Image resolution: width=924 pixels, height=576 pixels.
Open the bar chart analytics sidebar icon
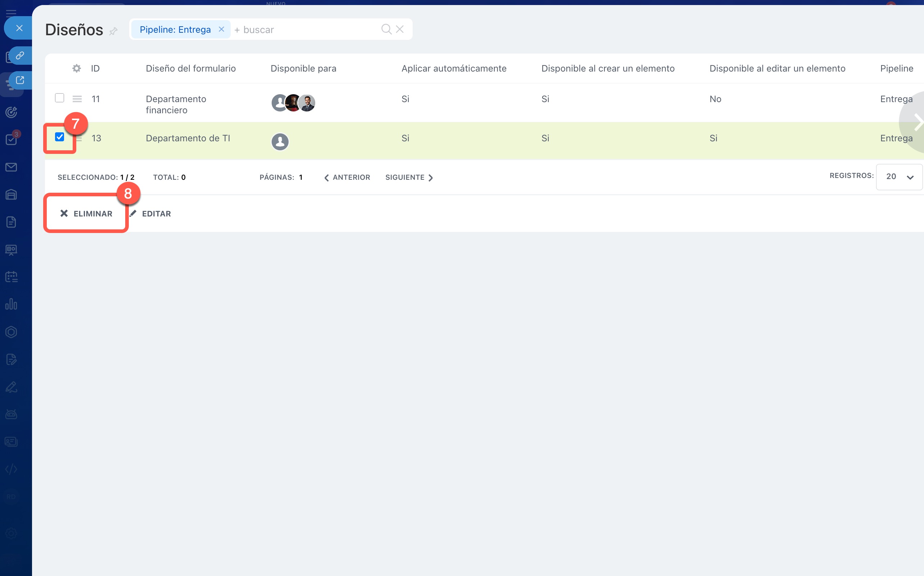(x=11, y=304)
